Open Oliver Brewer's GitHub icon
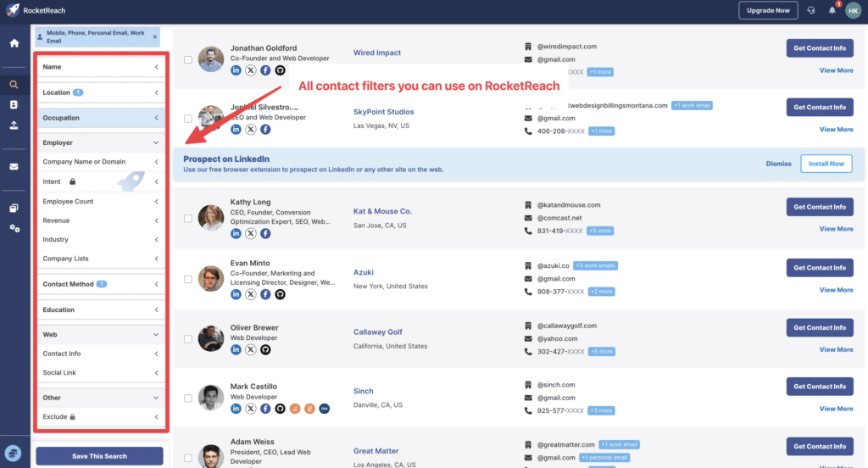Viewport: 868px width, 468px height. click(x=265, y=349)
